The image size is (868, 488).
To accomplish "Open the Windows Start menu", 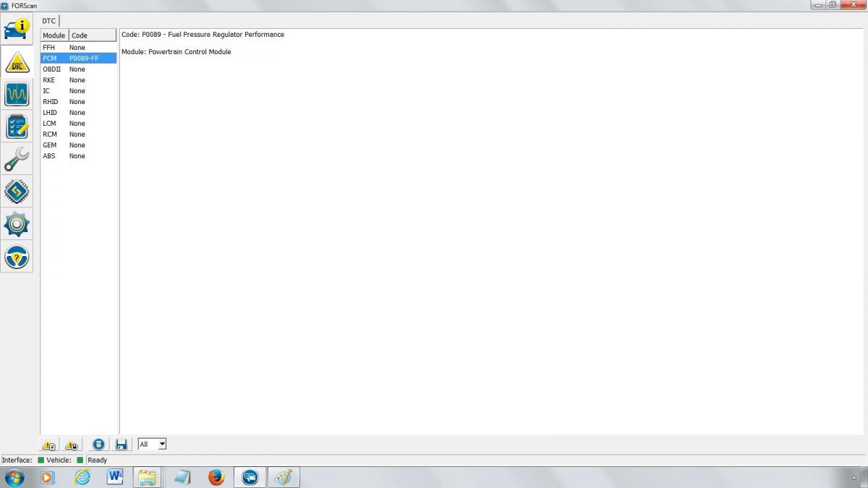I will click(14, 477).
